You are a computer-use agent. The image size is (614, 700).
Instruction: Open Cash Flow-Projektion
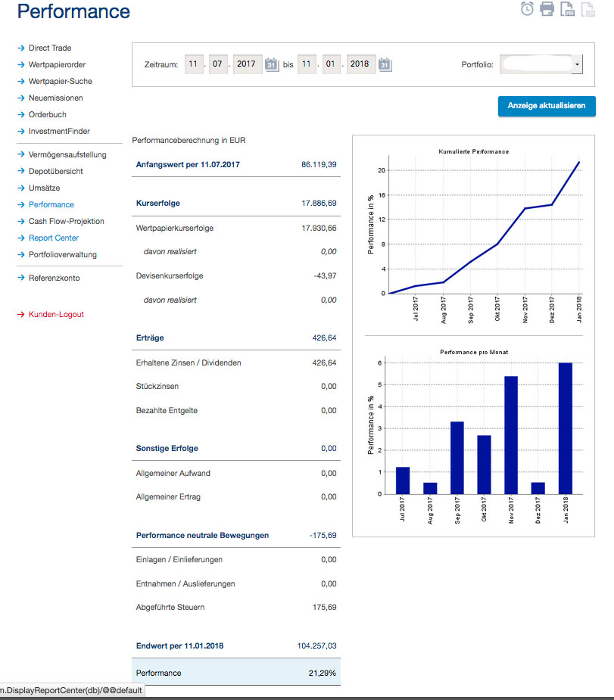pos(67,221)
